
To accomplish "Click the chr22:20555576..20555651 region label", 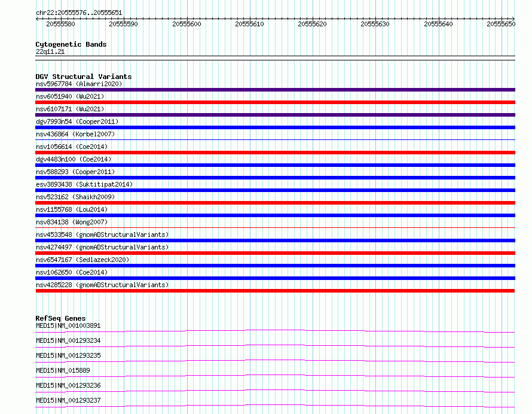I will [x=79, y=13].
